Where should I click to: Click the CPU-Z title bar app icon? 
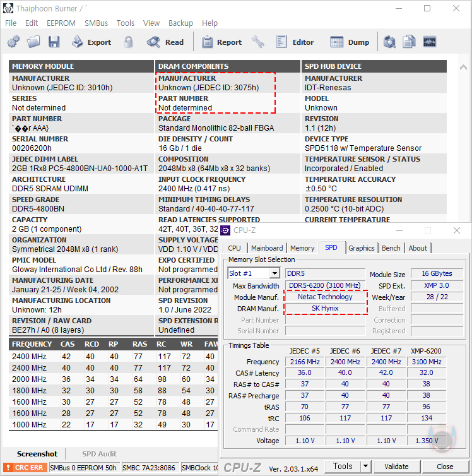pos(225,230)
